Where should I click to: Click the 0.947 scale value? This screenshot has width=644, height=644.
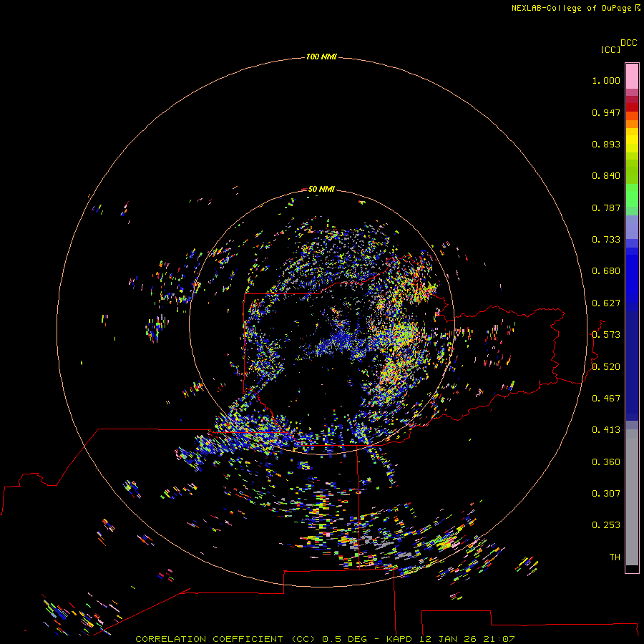pyautogui.click(x=606, y=112)
